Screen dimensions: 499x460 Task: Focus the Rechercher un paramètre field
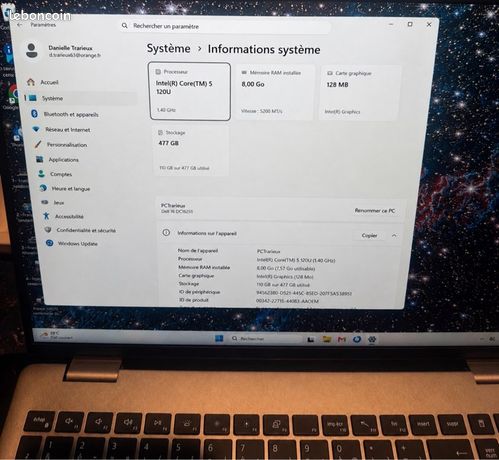tap(225, 26)
